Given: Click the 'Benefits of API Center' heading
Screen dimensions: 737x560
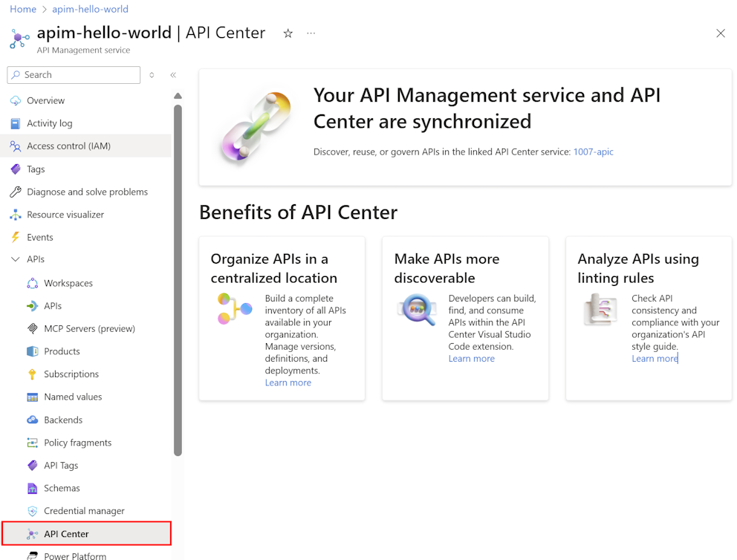Looking at the screenshot, I should click(299, 212).
